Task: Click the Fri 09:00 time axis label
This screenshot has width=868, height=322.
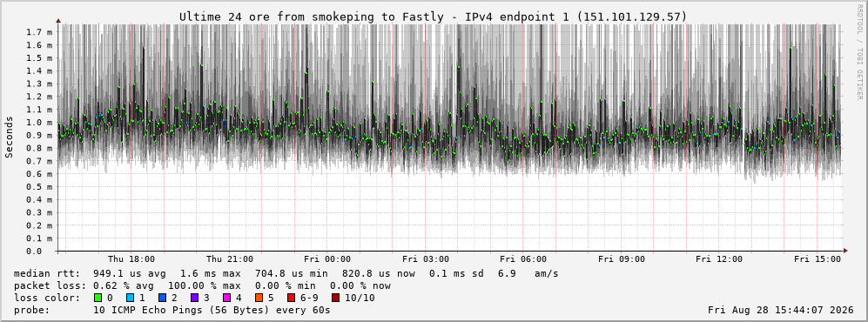Action: point(622,259)
